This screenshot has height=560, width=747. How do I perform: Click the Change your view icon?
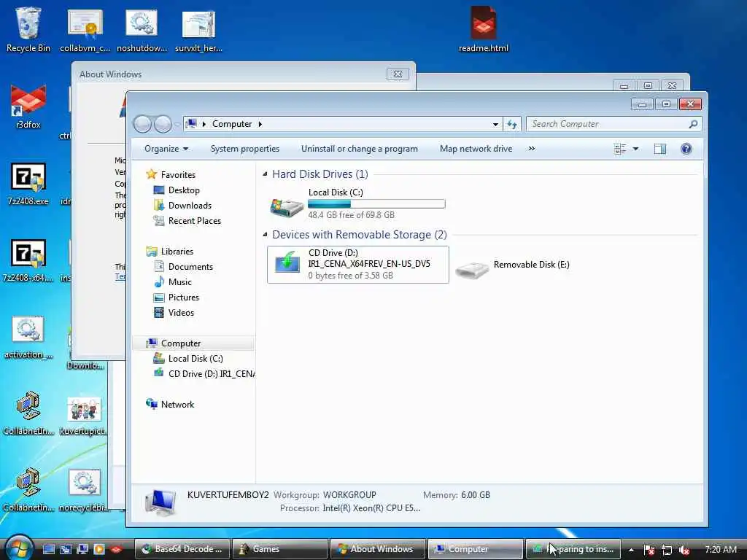click(620, 149)
